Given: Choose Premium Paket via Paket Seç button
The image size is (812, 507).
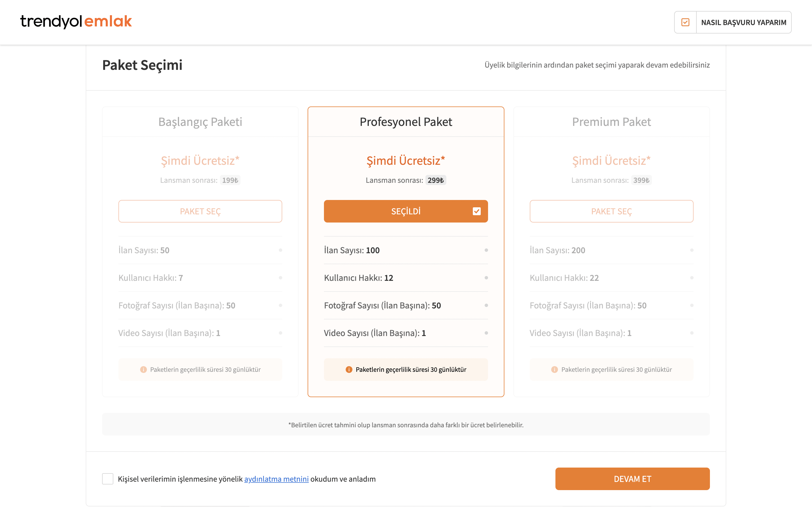Looking at the screenshot, I should (x=611, y=211).
